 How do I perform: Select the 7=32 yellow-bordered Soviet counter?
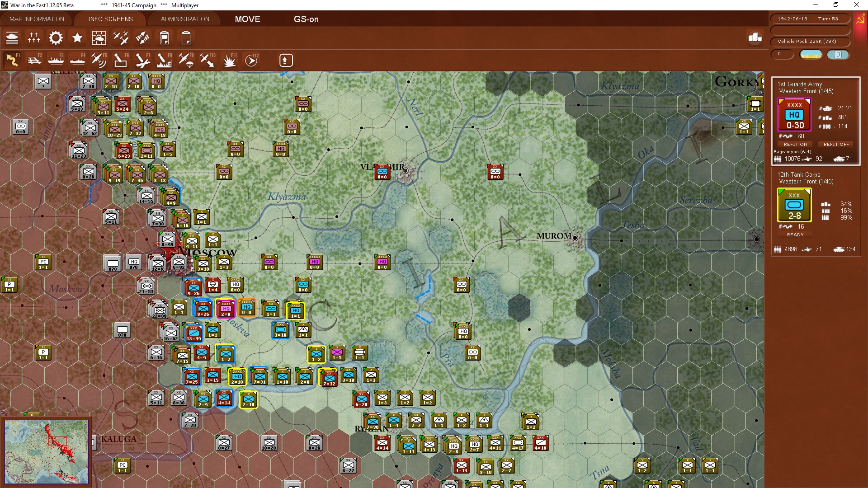pos(329,378)
